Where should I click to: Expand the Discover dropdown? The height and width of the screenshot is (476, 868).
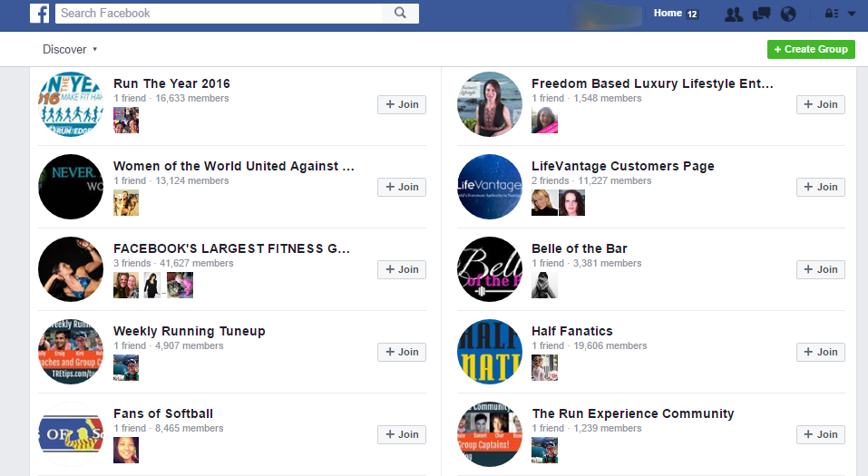click(70, 49)
